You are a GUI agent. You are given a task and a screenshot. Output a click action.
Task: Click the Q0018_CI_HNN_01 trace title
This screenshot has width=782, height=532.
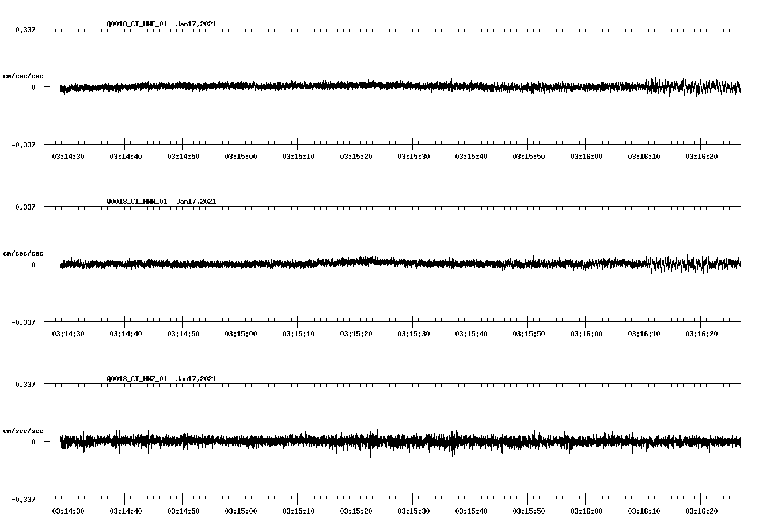point(136,202)
